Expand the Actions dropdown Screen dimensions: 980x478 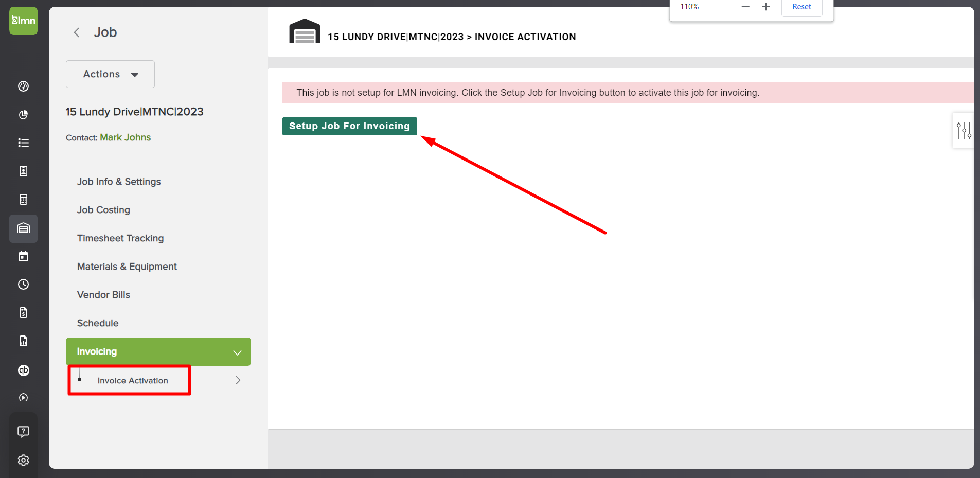coord(110,74)
